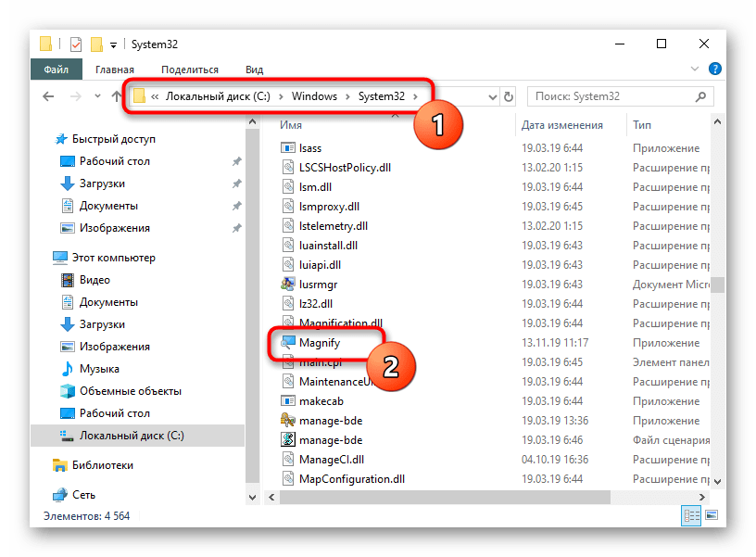This screenshot has width=756, height=557.
Task: Select Быстрый доступ in navigation pane
Action: 114,139
